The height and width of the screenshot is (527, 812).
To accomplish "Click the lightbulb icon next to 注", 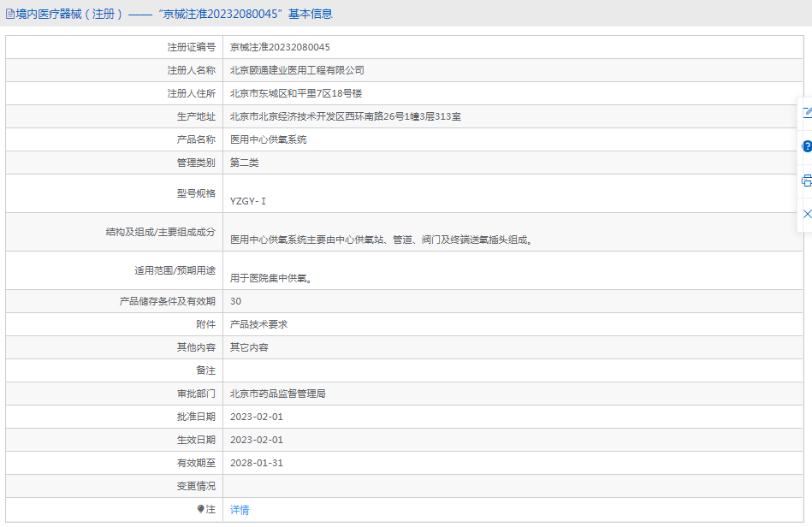I will (201, 509).
